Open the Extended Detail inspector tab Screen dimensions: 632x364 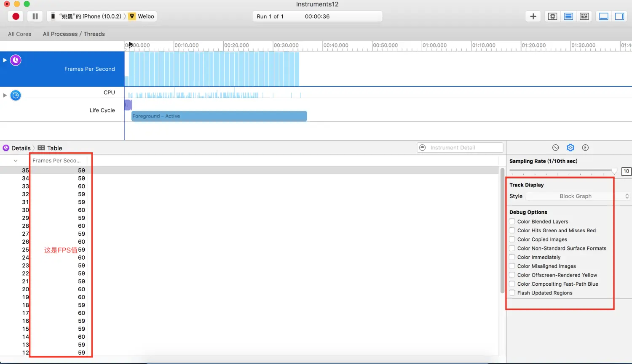[x=585, y=148]
